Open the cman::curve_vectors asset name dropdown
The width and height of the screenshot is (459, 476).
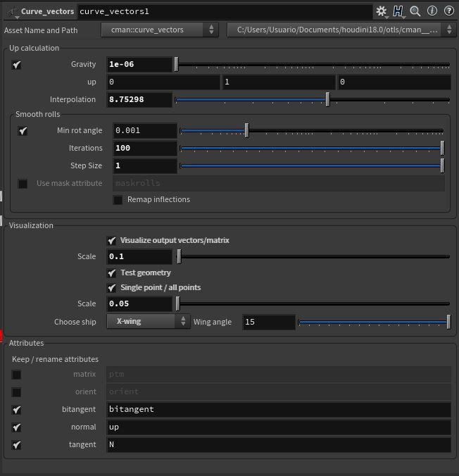[161, 30]
